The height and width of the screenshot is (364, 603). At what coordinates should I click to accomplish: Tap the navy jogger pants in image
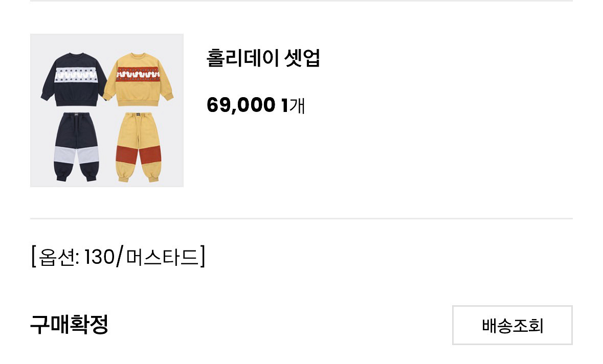click(77, 146)
